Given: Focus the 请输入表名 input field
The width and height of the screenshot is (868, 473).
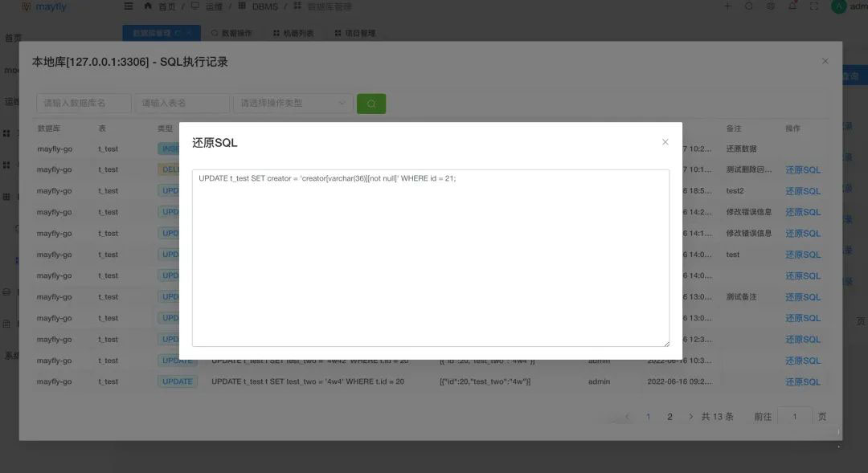Looking at the screenshot, I should coord(182,103).
